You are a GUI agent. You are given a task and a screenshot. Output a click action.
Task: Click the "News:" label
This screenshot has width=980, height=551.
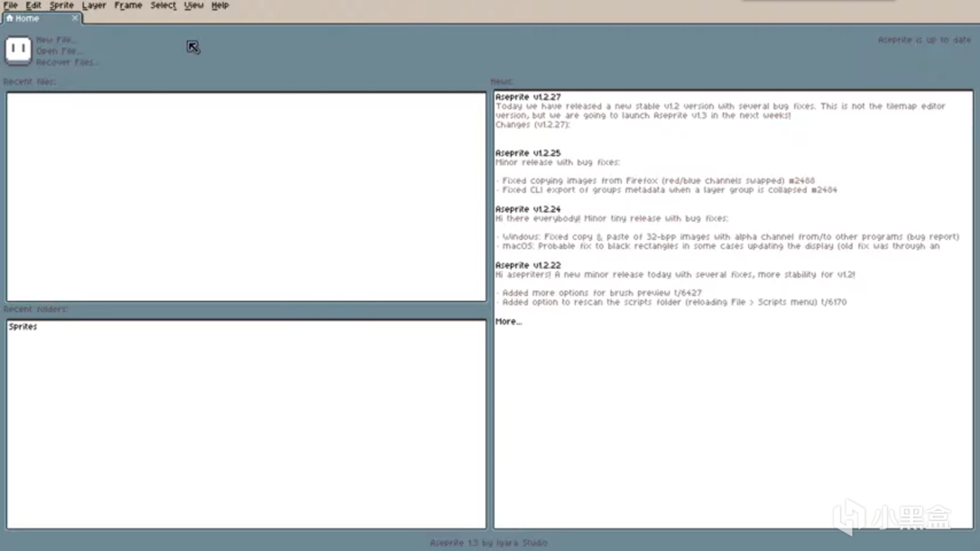501,82
